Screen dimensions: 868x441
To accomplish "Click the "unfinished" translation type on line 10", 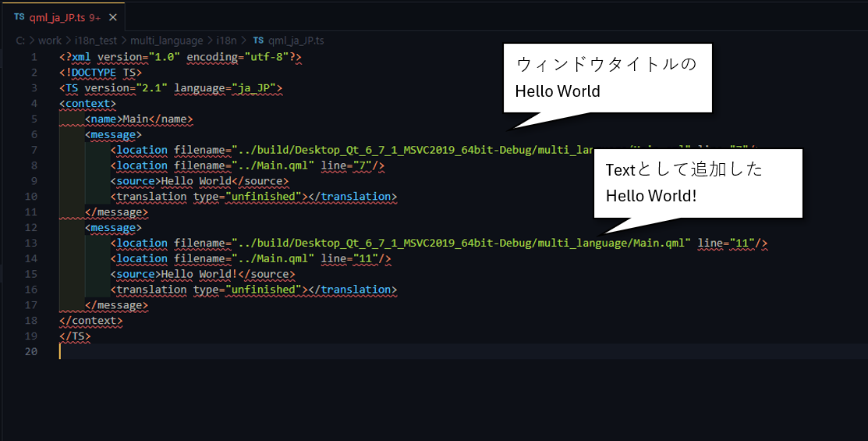I will (264, 197).
